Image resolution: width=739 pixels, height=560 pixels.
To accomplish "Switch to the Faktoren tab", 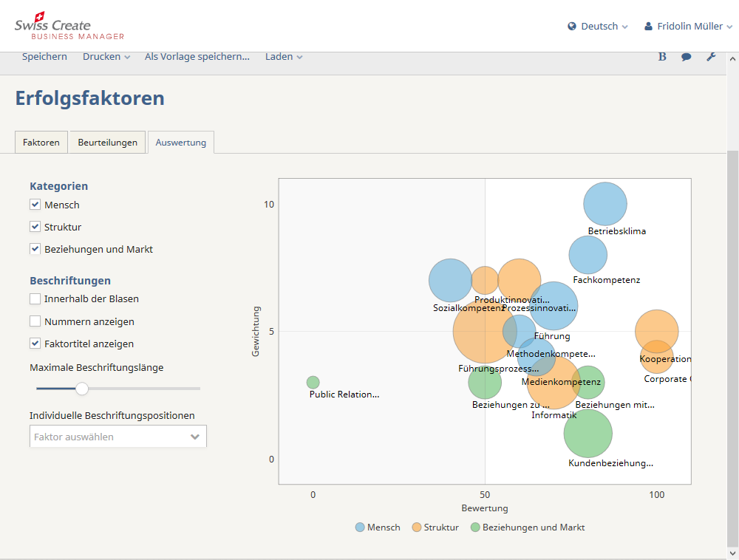I will point(41,143).
